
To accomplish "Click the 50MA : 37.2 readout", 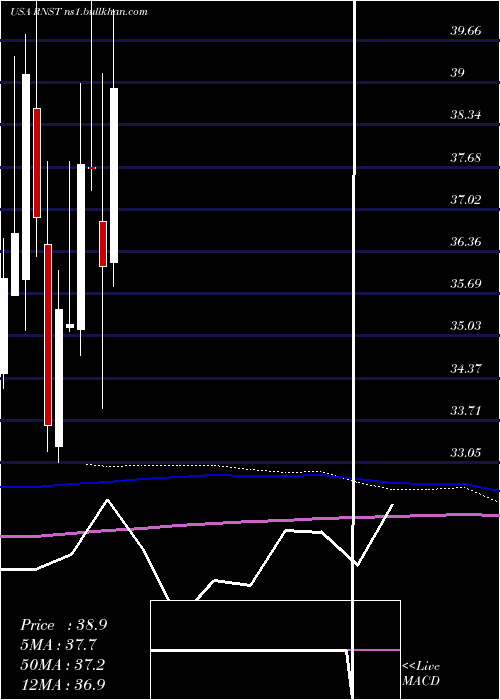I will pos(62,665).
